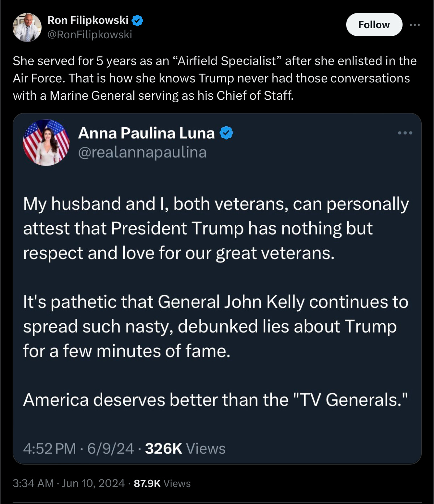Click the quoted paragraph starting "My husband and I"
434x504 pixels.
tap(216, 228)
